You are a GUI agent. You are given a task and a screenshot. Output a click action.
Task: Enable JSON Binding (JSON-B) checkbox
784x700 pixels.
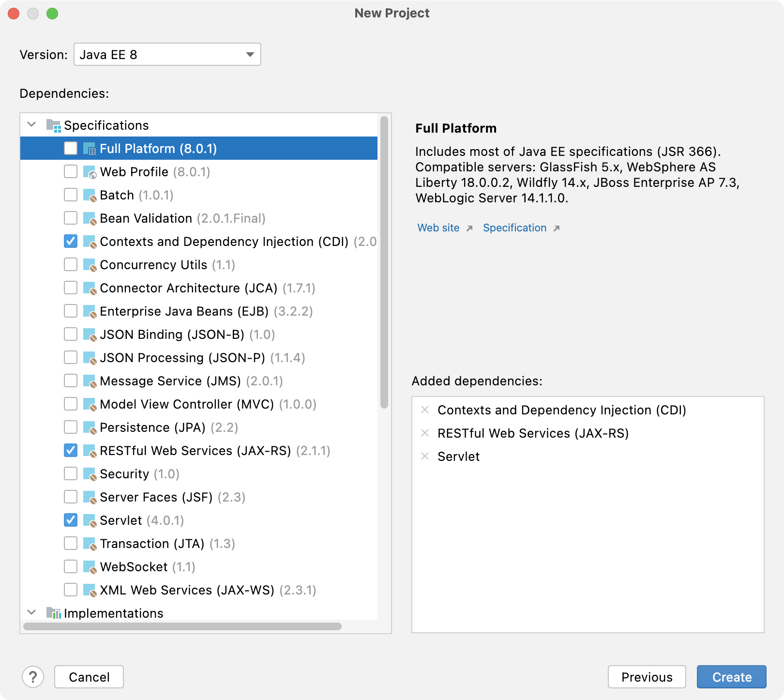71,334
